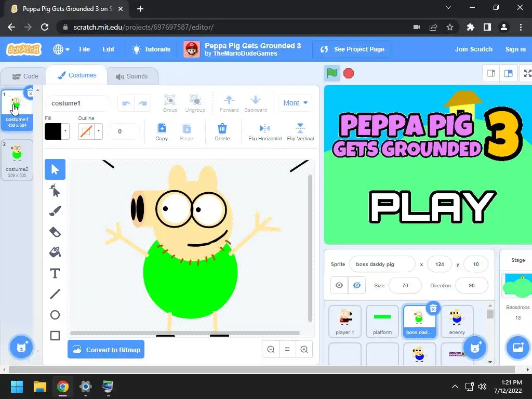532x399 pixels.
Task: Click See Project Page button
Action: point(352,49)
